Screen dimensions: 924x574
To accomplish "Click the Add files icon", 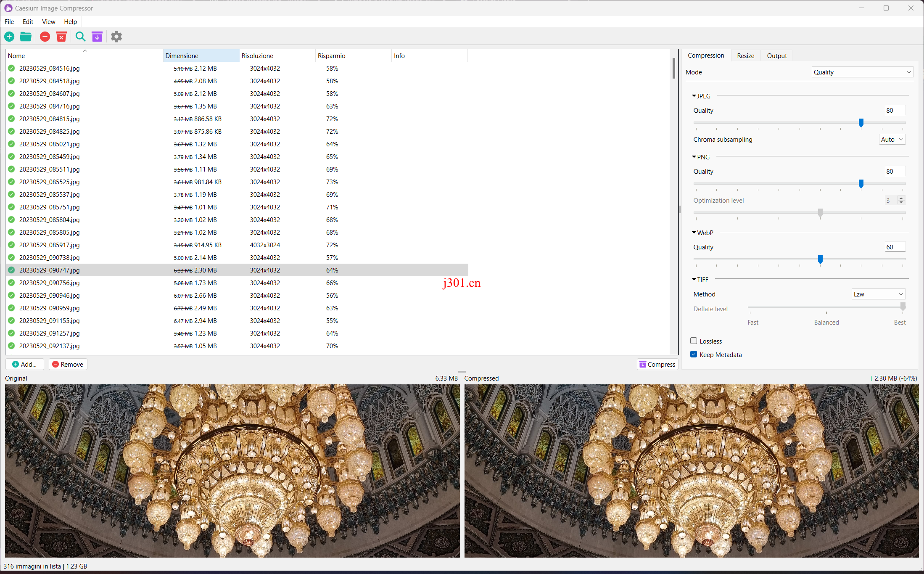I will point(9,36).
